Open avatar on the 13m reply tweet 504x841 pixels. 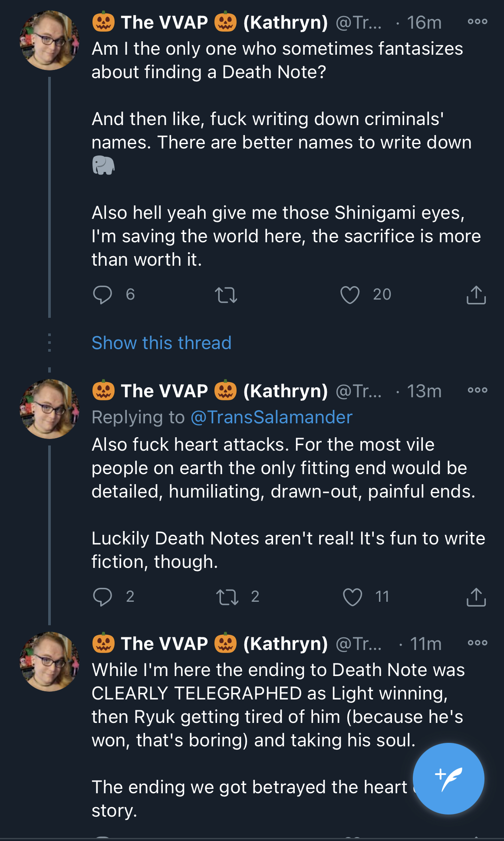49,409
